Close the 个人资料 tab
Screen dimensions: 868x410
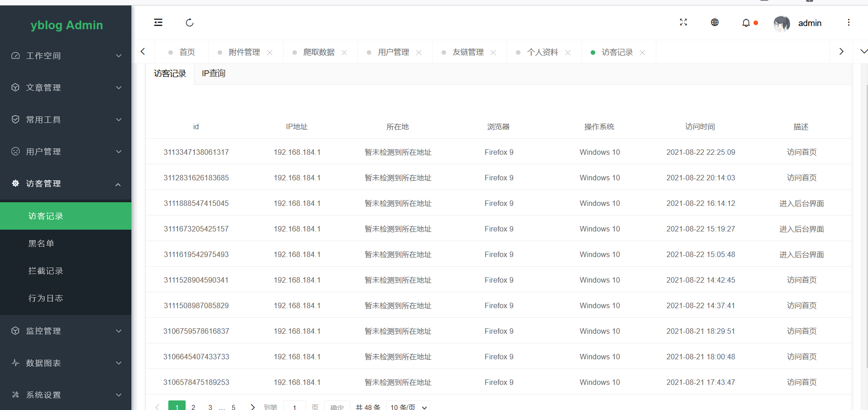[568, 53]
